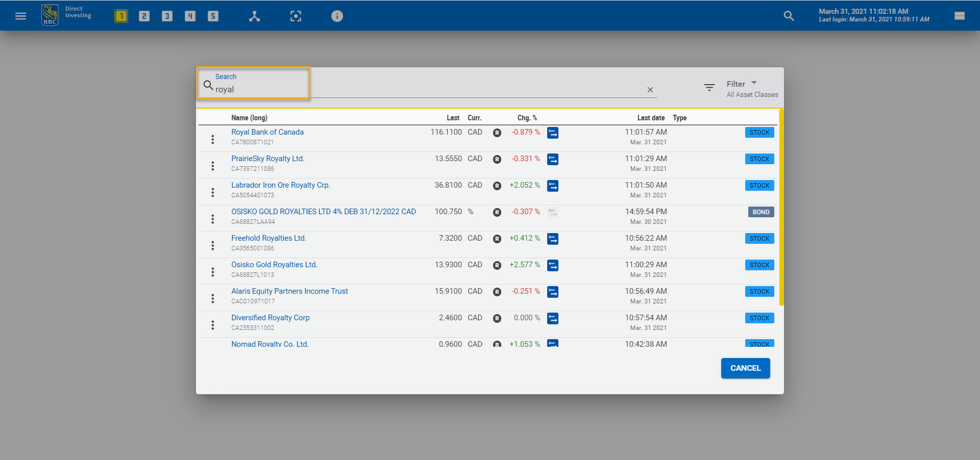This screenshot has height=460, width=980.
Task: Open the menu icon at the top right corner
Action: [x=960, y=16]
